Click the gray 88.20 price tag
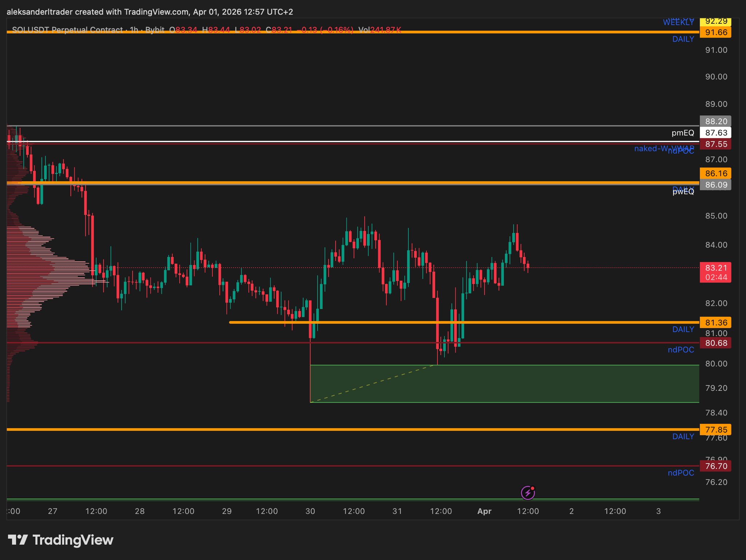746x560 pixels. (715, 121)
